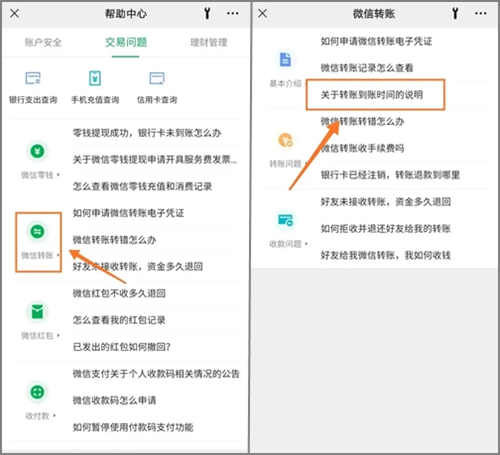Expand the 收付款 category label
500x455 pixels.
tap(40, 416)
